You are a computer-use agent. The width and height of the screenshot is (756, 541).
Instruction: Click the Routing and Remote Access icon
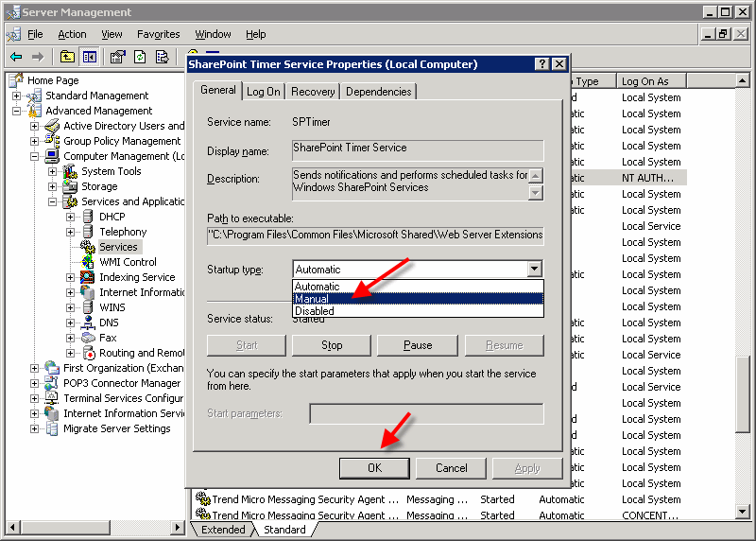[x=89, y=353]
